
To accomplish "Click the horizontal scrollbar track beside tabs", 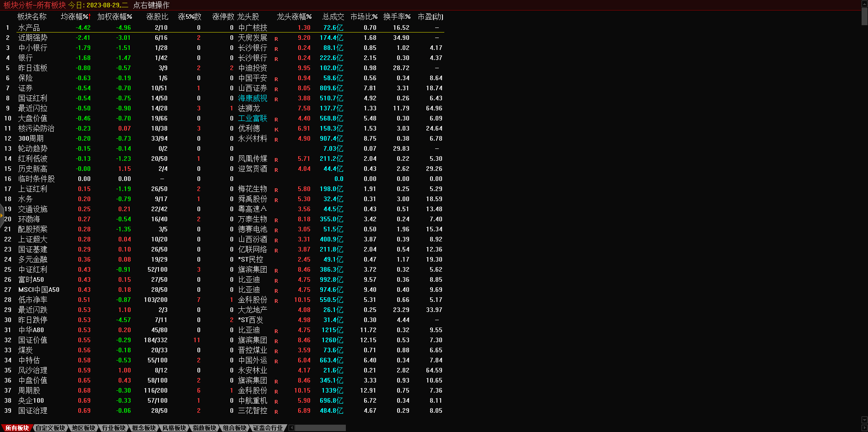I will [x=321, y=428].
